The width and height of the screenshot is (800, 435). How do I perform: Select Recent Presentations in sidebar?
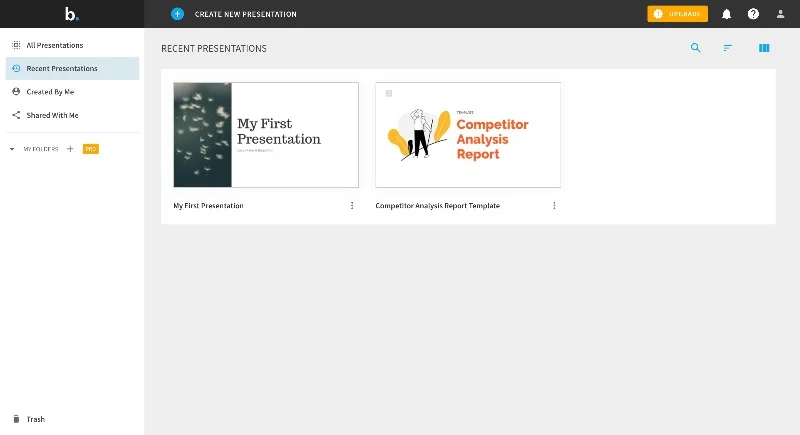[x=61, y=69]
